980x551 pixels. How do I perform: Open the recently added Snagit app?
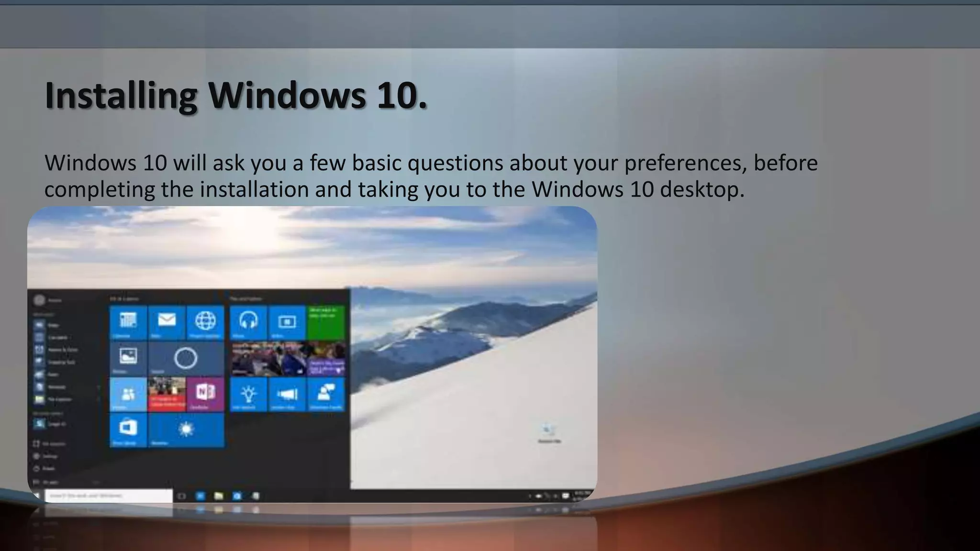click(51, 424)
